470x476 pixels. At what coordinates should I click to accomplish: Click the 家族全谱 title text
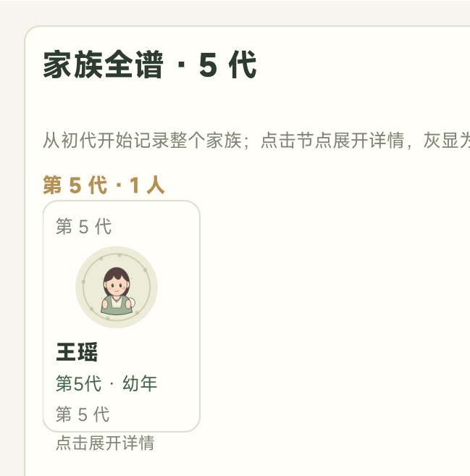click(103, 64)
